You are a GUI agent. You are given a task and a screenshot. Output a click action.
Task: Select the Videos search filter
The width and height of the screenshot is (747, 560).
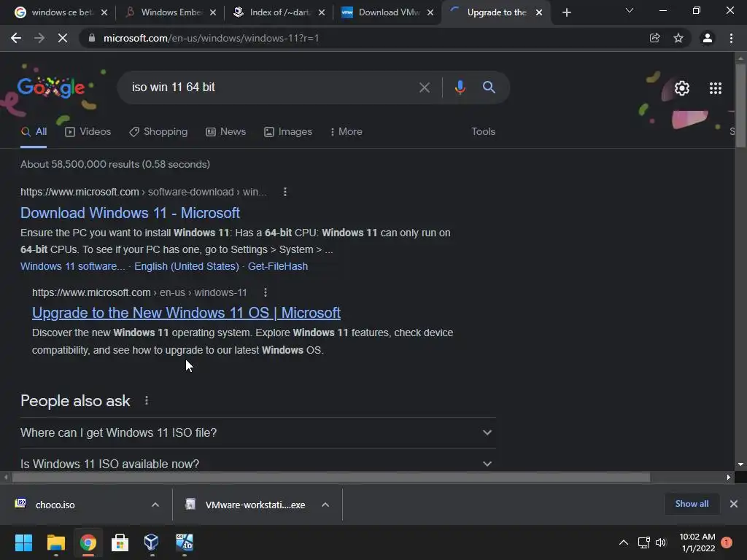coord(88,132)
